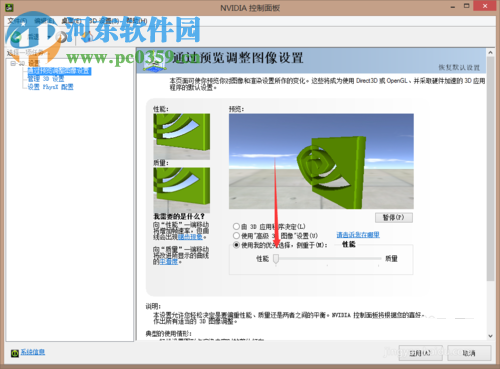Open the 3D 设置 menu
500x369 pixels.
(104, 21)
